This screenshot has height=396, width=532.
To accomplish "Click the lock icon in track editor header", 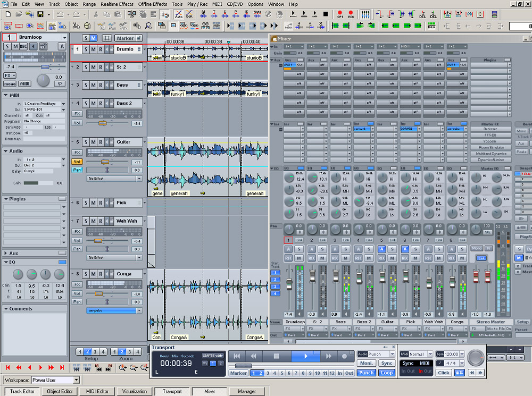I will [x=43, y=46].
